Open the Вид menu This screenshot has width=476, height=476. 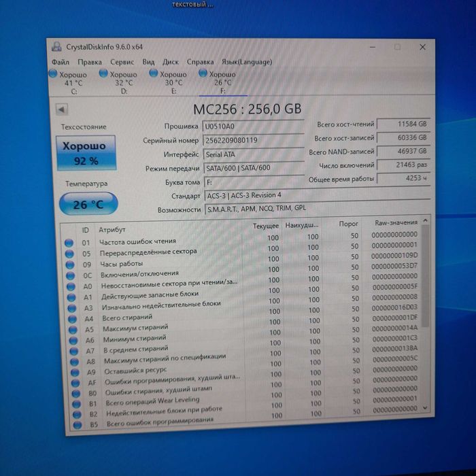pos(148,63)
